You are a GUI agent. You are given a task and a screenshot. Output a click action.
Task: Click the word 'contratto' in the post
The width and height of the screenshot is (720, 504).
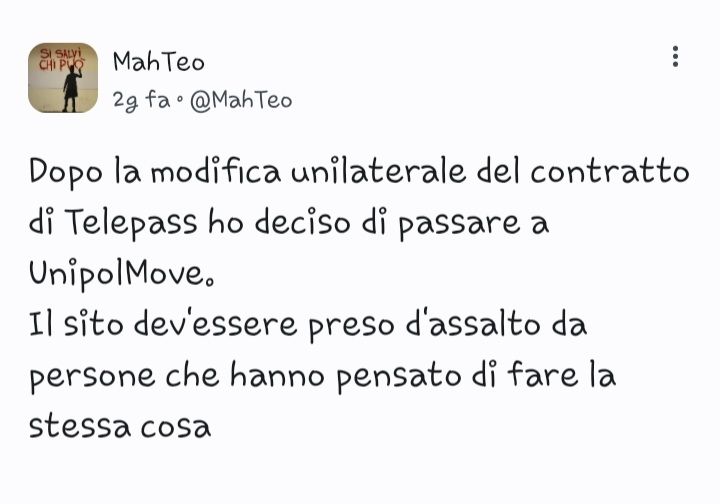pyautogui.click(x=610, y=172)
